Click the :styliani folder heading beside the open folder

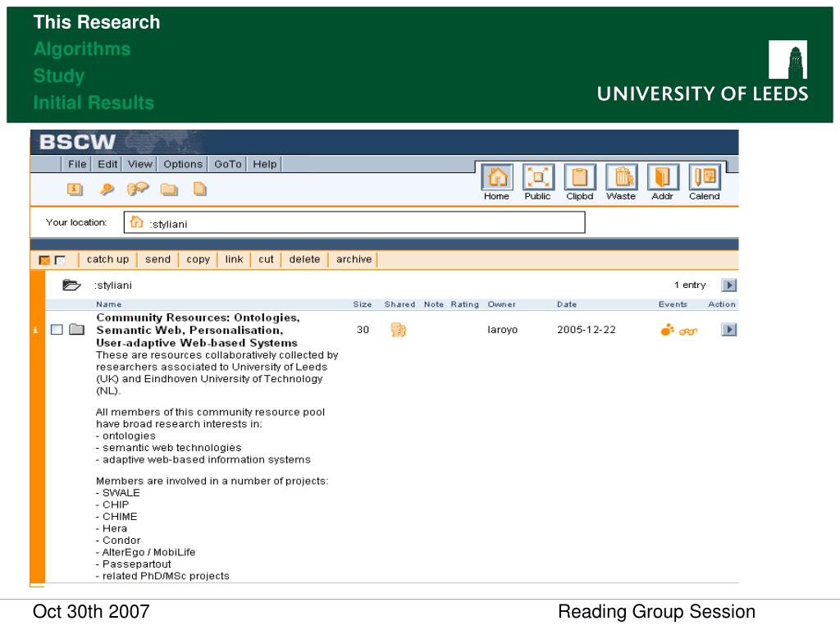click(113, 285)
